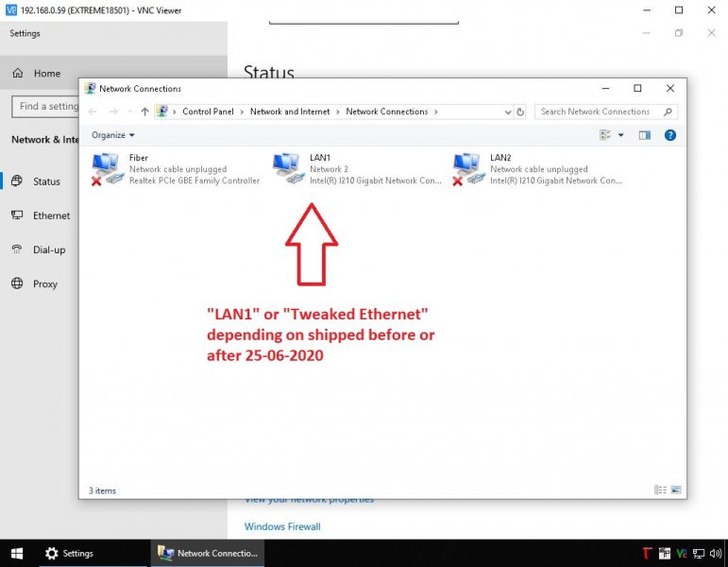Image resolution: width=728 pixels, height=567 pixels.
Task: Expand the address bar history dropdown
Action: click(x=507, y=112)
